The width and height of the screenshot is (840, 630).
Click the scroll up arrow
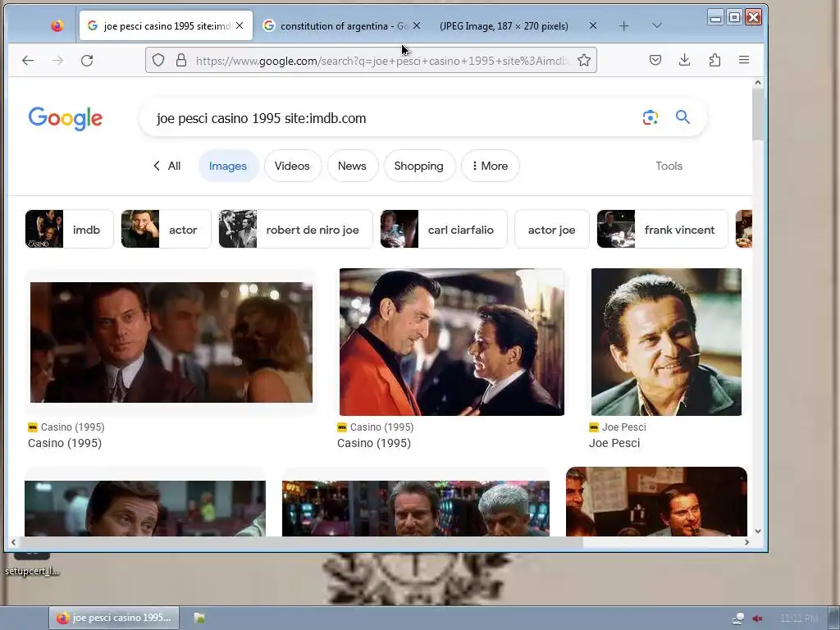757,83
